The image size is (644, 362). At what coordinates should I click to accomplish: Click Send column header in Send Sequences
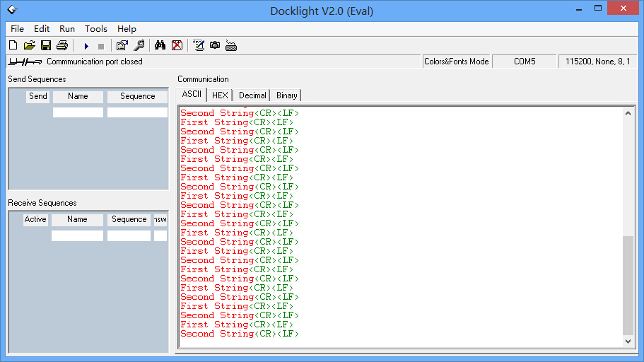(37, 96)
